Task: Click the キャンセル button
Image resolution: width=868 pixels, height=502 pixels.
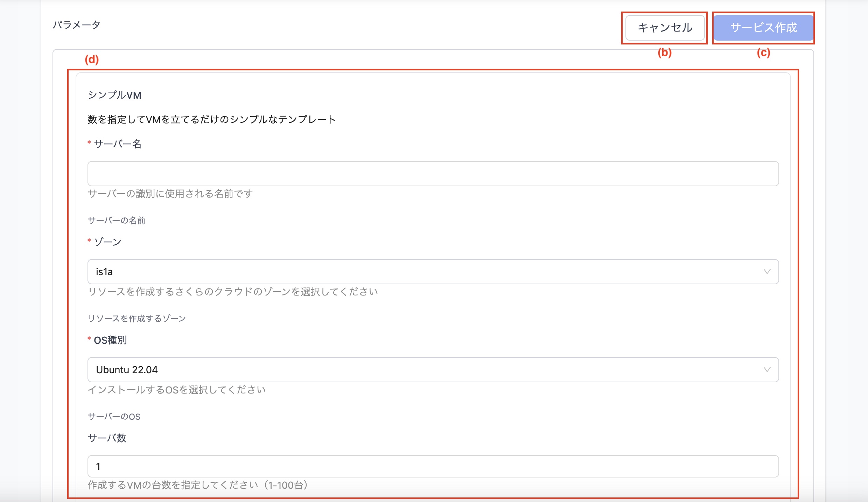Action: pyautogui.click(x=665, y=28)
